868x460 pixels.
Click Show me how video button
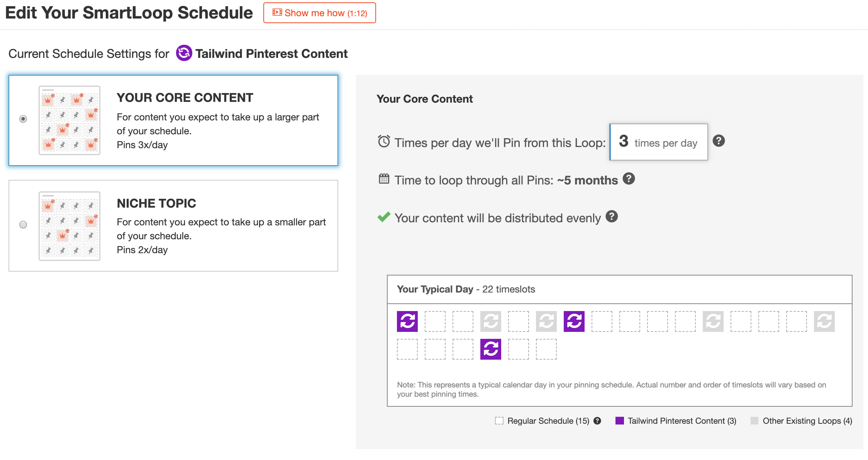[320, 13]
